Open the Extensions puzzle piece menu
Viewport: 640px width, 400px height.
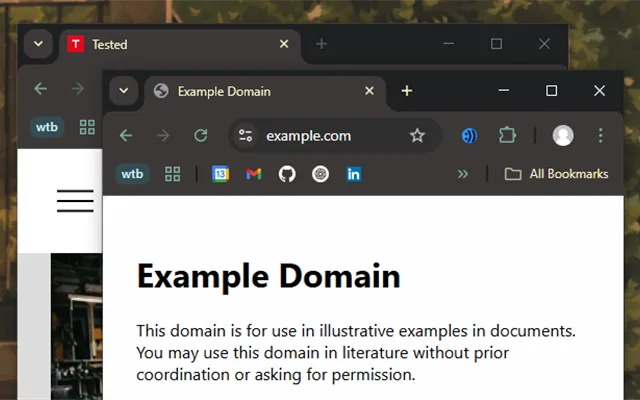pos(507,136)
